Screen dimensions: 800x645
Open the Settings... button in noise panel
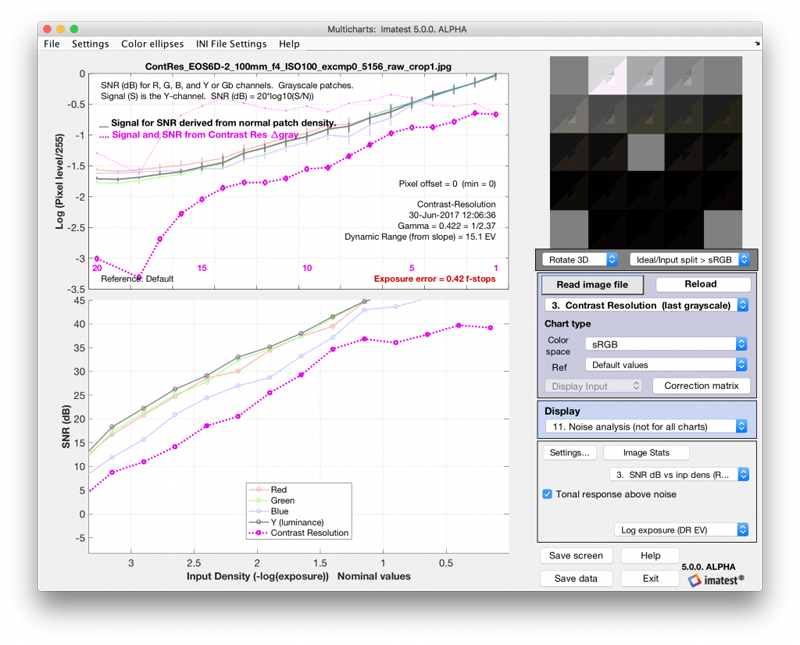[569, 453]
